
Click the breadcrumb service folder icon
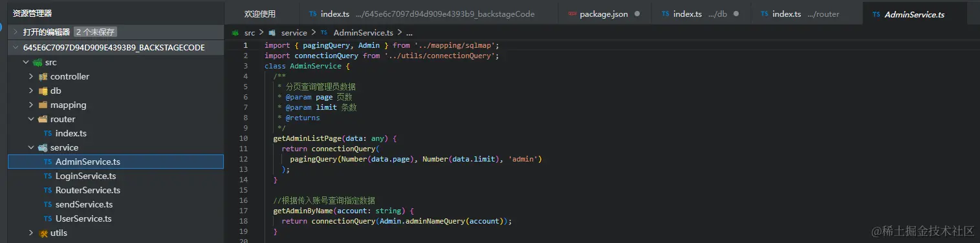pyautogui.click(x=273, y=32)
